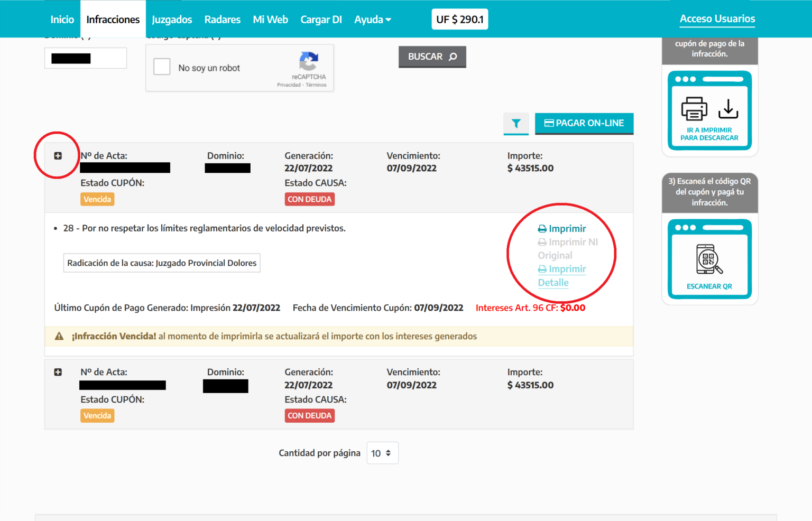Expand the second infraction record
The width and height of the screenshot is (812, 521).
click(x=58, y=372)
